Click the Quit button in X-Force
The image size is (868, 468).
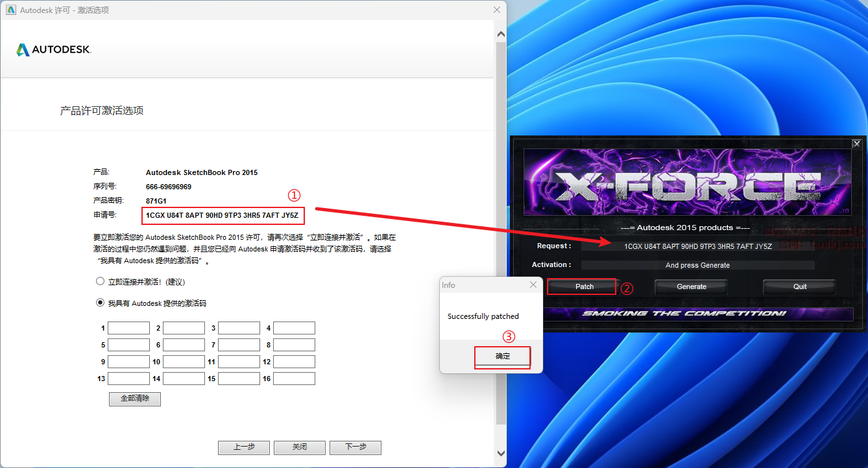tap(800, 287)
